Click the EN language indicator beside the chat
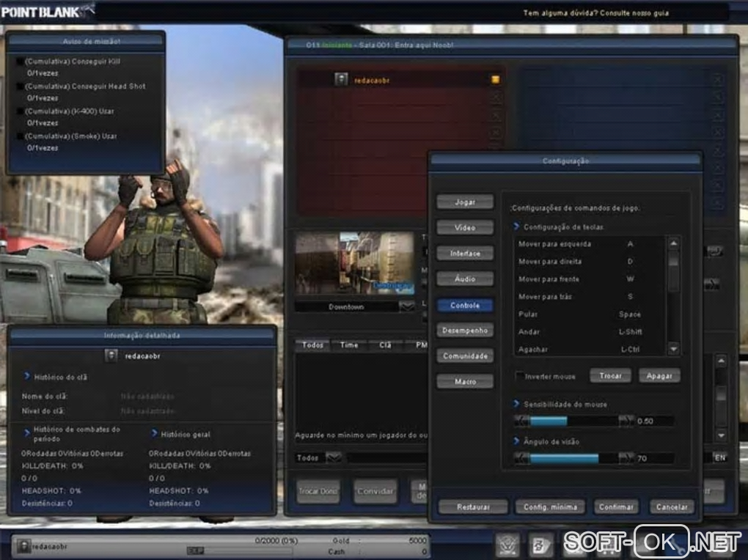This screenshot has height=560, width=748. click(x=720, y=458)
